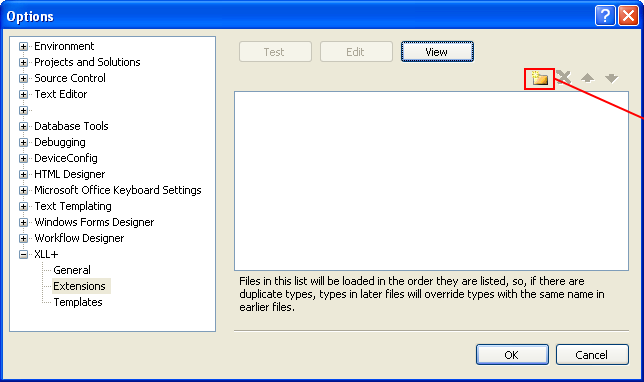Click the delete X icon above list
This screenshot has width=644, height=382.
[564, 77]
